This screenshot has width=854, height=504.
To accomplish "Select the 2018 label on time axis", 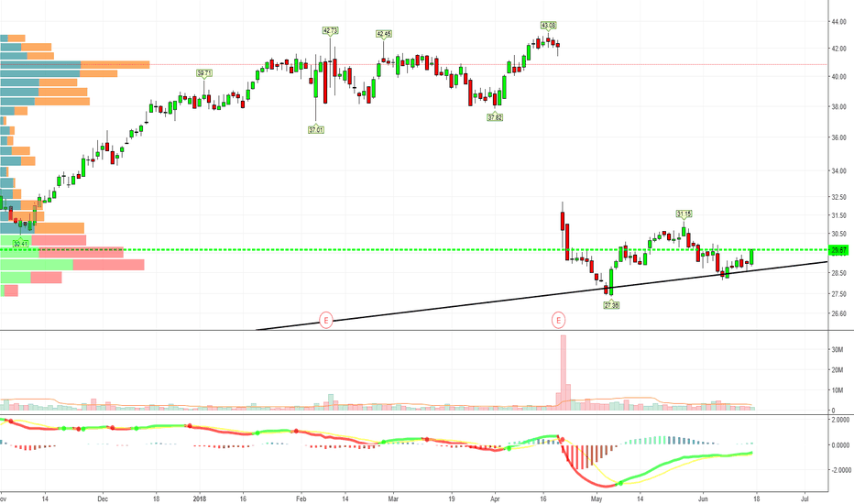I will point(200,499).
